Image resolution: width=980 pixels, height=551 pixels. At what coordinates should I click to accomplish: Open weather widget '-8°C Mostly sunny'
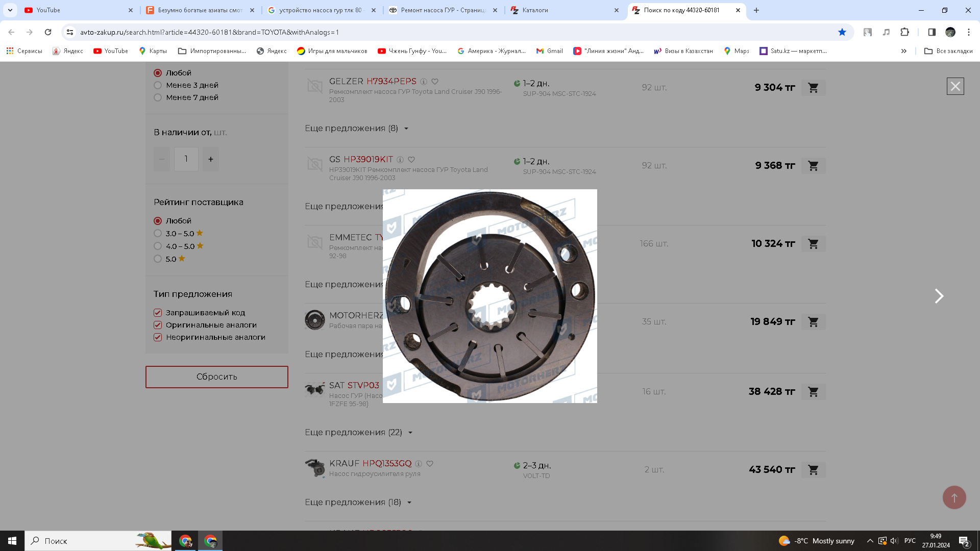click(x=817, y=541)
